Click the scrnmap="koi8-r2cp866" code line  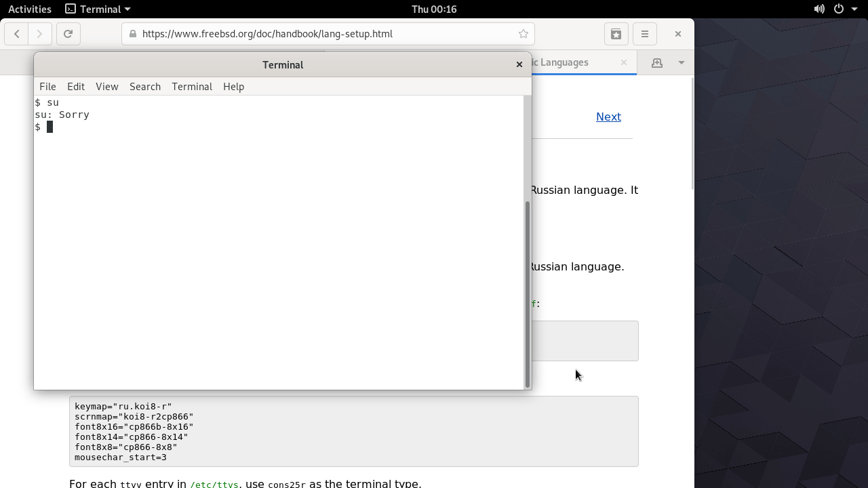(134, 417)
